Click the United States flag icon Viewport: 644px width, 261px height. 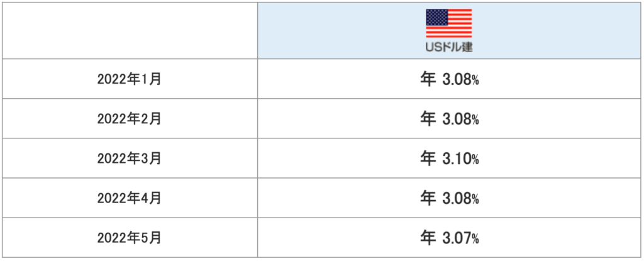449,23
